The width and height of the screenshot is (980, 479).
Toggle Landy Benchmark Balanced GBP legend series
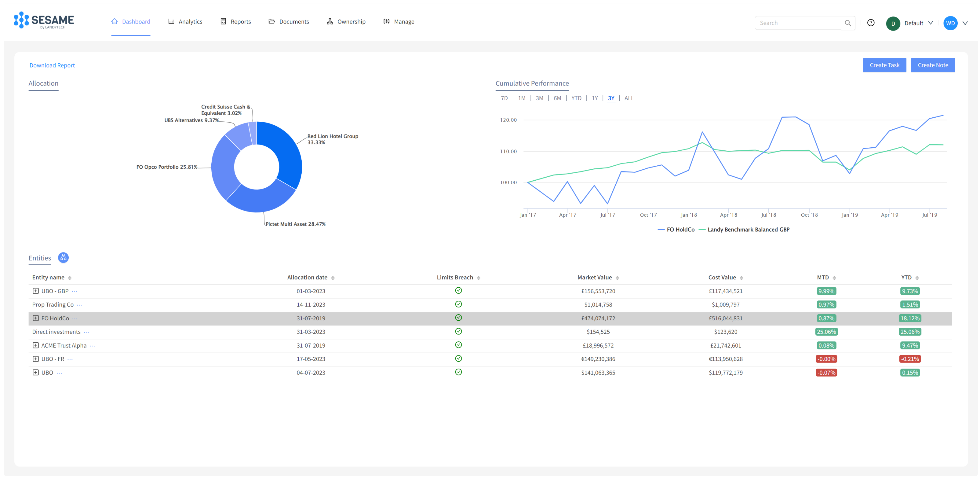(744, 230)
